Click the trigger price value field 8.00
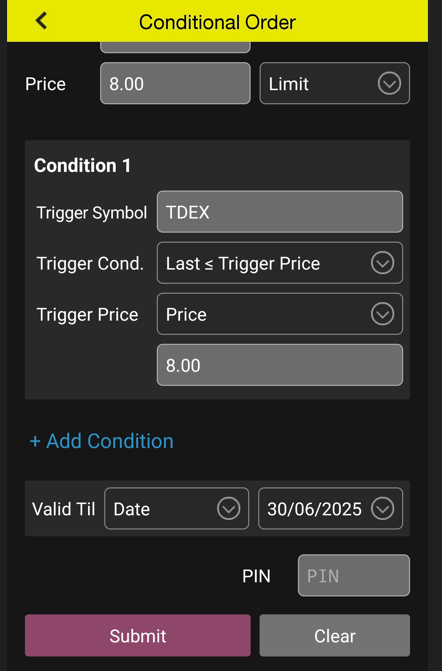Image resolution: width=442 pixels, height=671 pixels. click(280, 365)
